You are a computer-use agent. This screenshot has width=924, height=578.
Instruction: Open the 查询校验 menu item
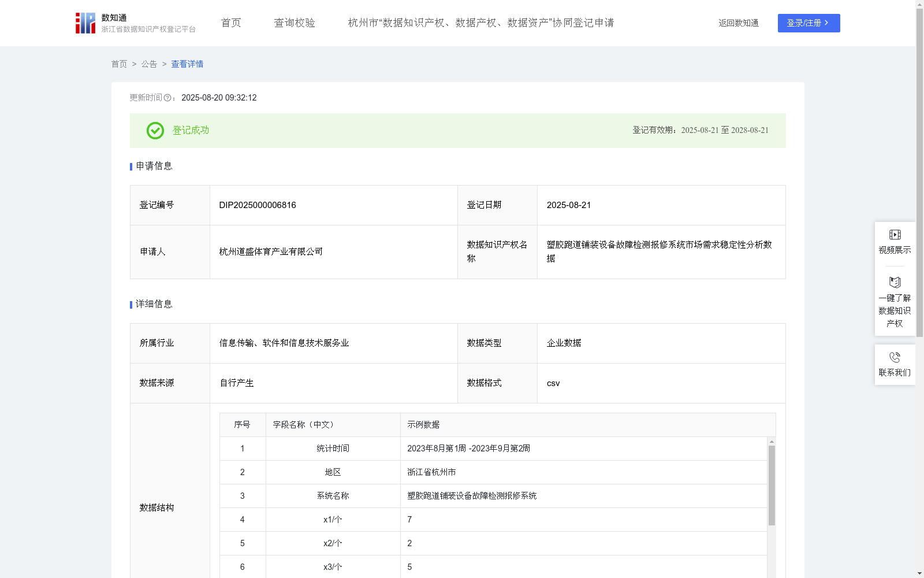(x=295, y=23)
